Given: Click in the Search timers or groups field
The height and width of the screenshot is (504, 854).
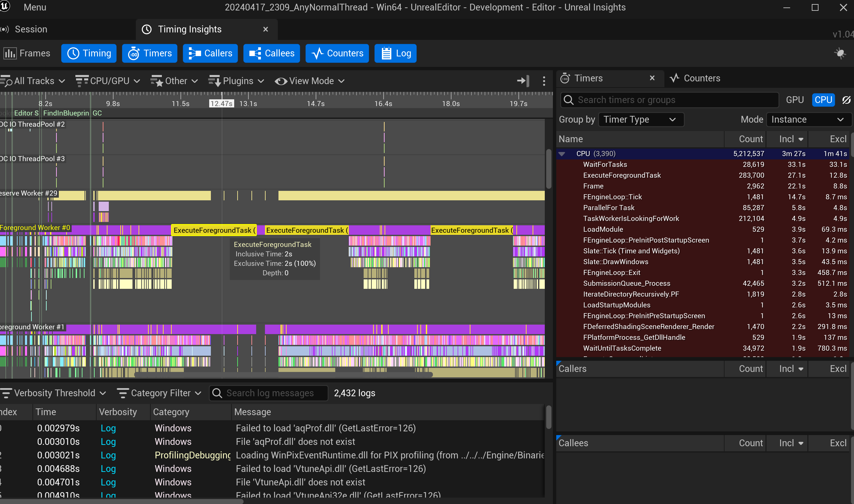Looking at the screenshot, I should 669,100.
